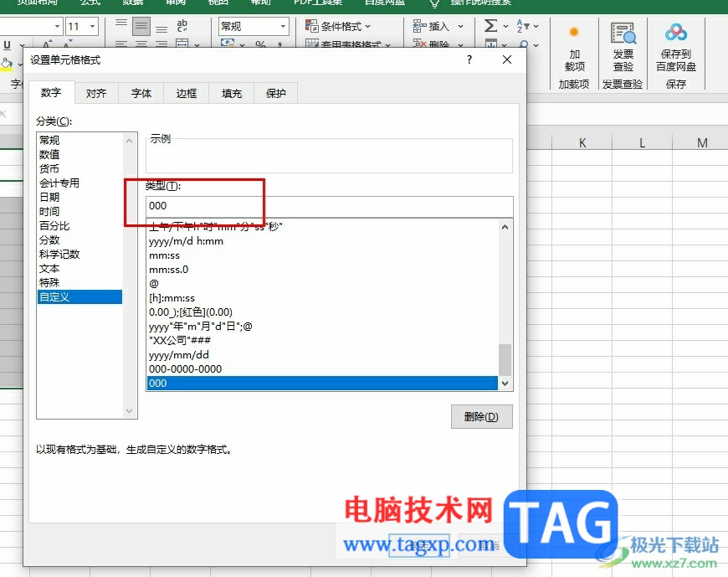
Task: Select the 会计专用 category
Action: [x=79, y=183]
